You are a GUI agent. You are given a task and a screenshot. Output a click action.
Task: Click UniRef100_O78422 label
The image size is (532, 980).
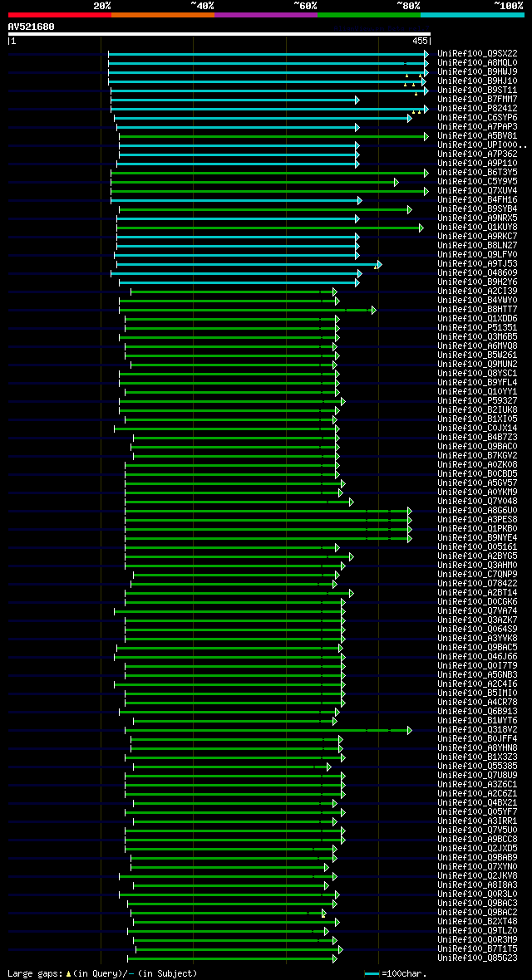[477, 583]
